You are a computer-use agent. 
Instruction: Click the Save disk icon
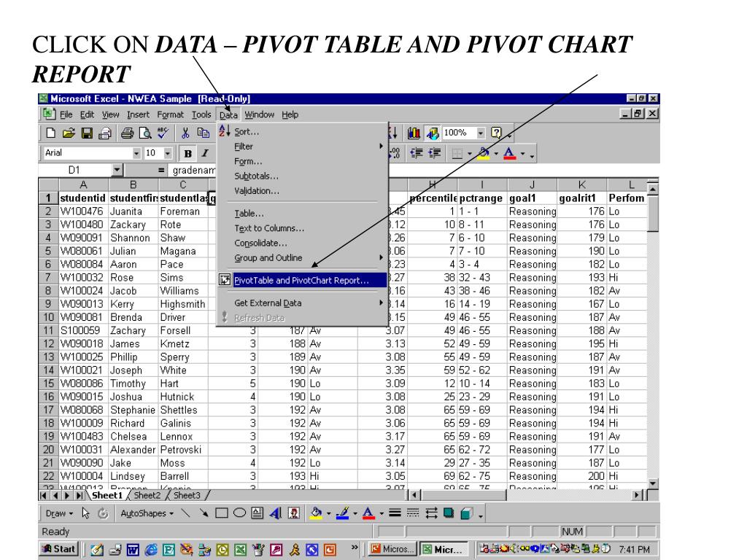(x=87, y=133)
